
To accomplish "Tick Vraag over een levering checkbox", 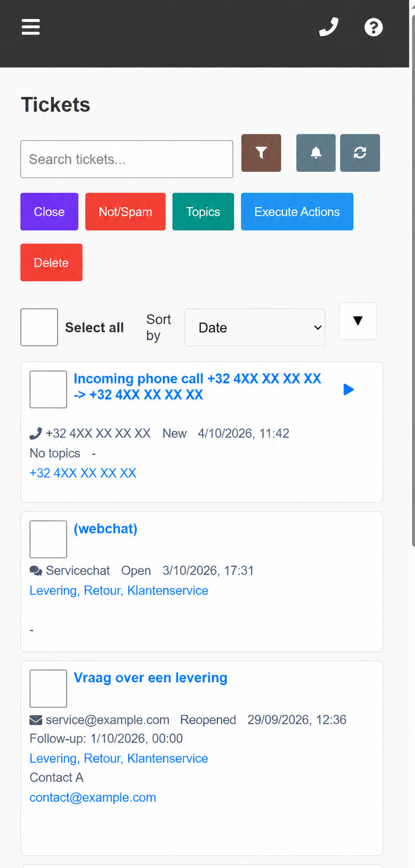I will 48,689.
